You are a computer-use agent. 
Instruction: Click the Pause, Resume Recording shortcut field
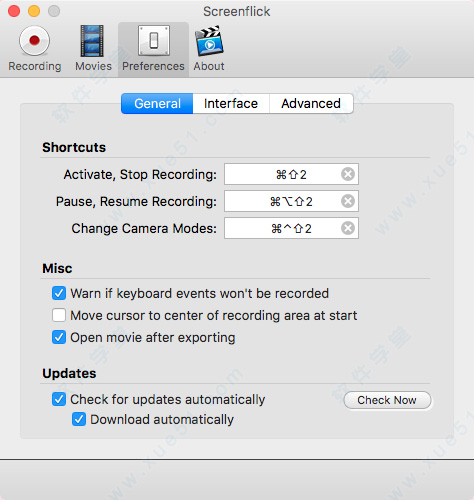point(291,201)
